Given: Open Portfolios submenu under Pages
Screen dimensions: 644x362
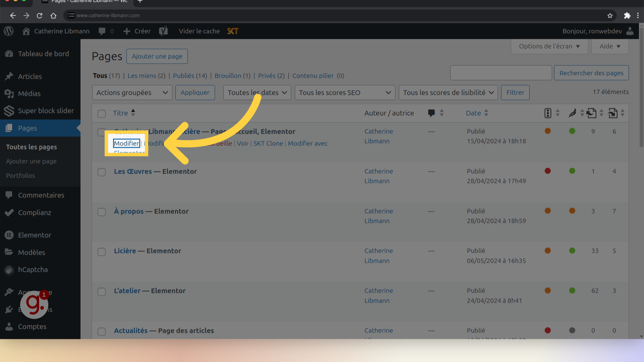Looking at the screenshot, I should 20,176.
